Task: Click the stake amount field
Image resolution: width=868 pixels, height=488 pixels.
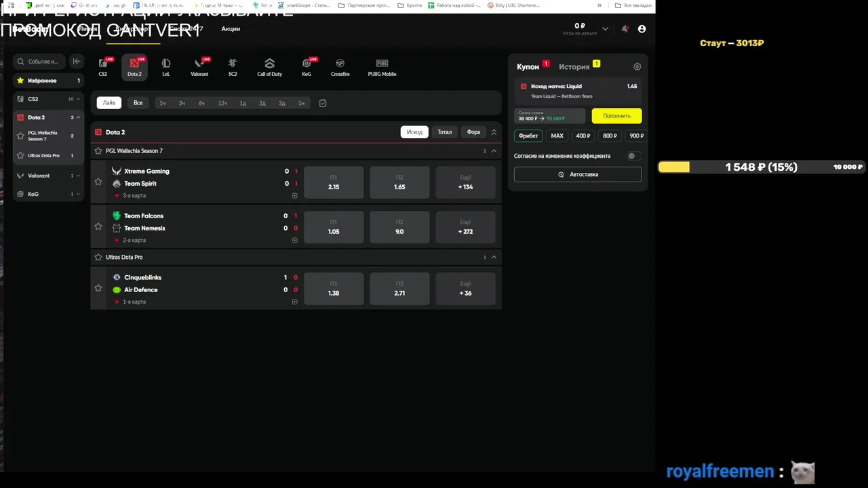Action: point(549,116)
